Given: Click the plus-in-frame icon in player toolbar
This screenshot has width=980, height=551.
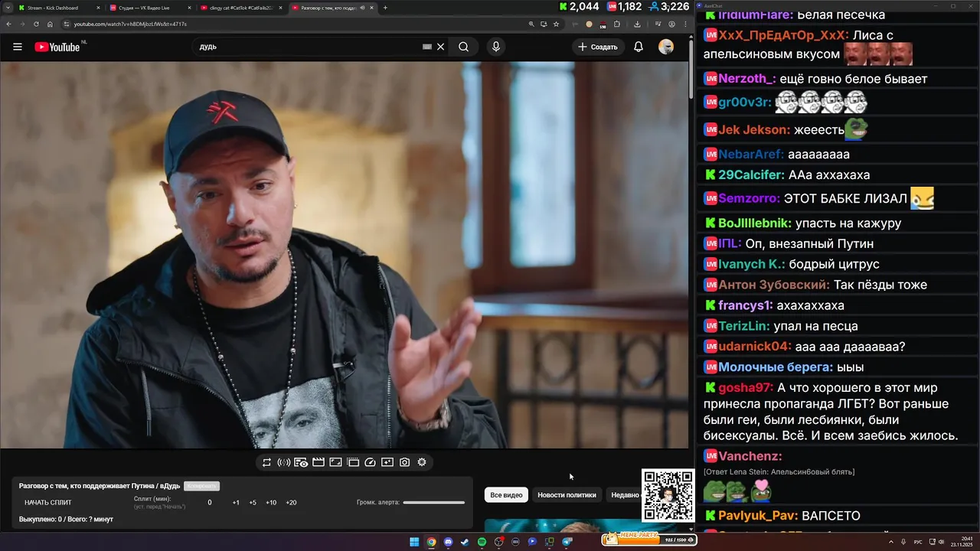Looking at the screenshot, I should [387, 462].
